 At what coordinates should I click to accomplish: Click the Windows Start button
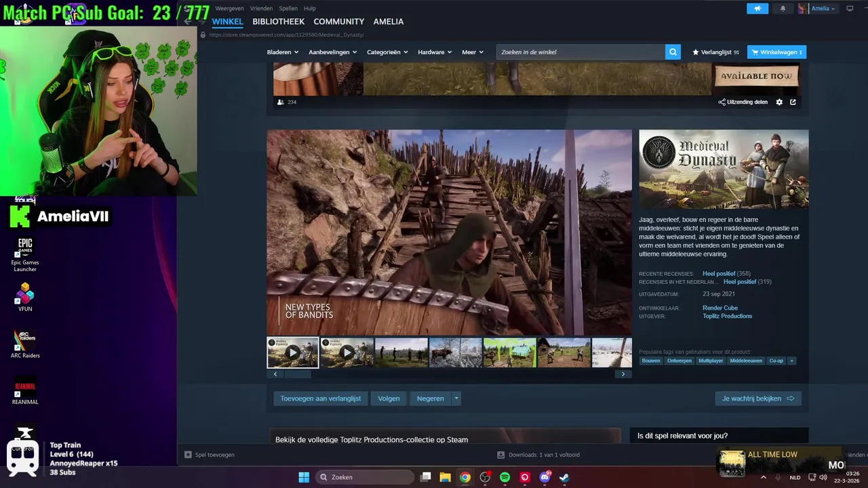304,477
